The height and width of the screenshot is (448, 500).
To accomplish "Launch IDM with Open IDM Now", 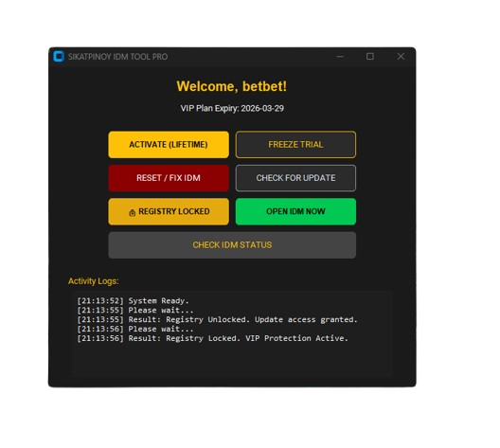I will coord(295,211).
